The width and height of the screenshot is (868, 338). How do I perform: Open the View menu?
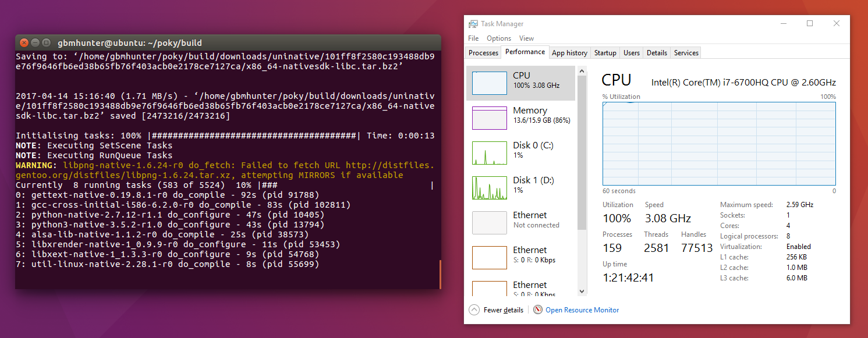click(526, 38)
